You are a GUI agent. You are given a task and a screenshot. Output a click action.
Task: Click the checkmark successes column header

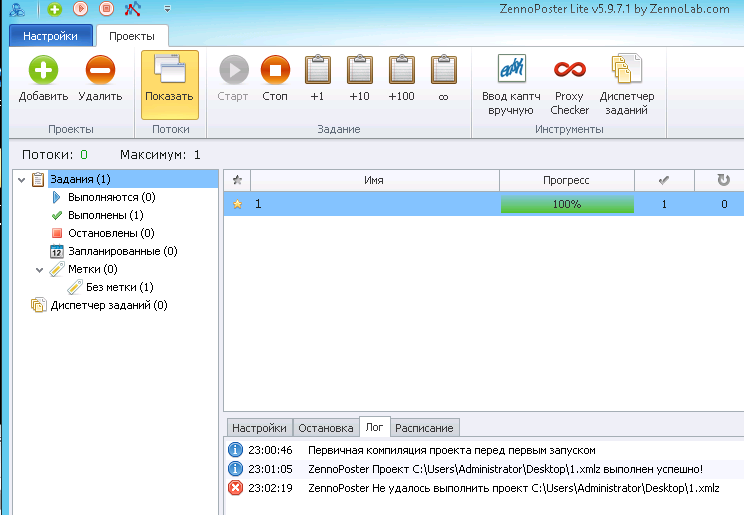coord(664,180)
